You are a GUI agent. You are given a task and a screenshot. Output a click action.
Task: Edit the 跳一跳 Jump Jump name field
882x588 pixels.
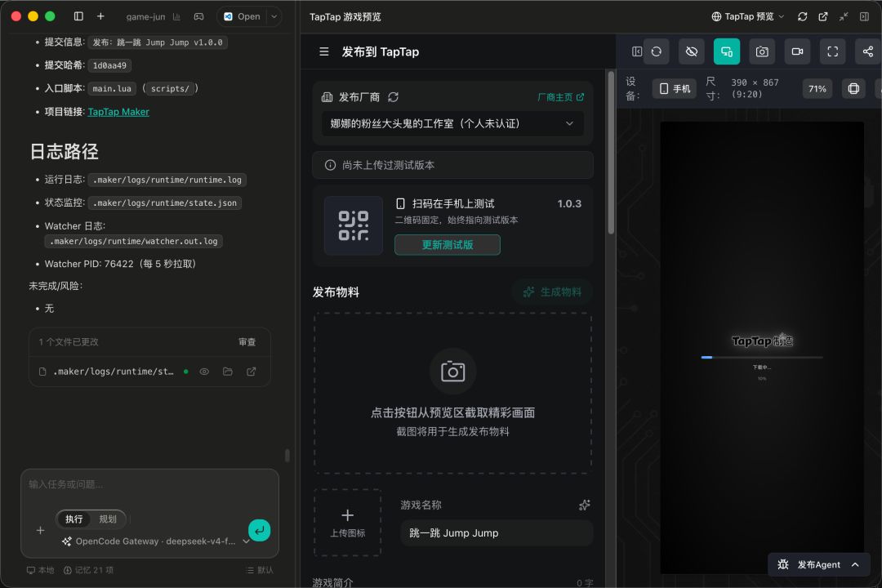click(497, 532)
